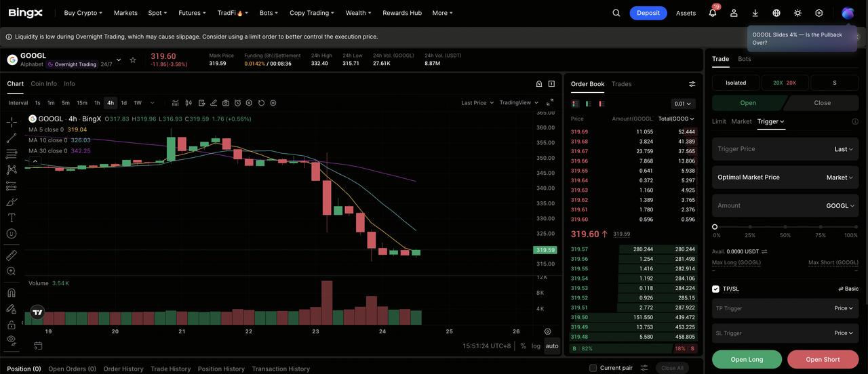Screen dimensions: 868x374
Task: Click the Open Long button
Action: point(747,359)
